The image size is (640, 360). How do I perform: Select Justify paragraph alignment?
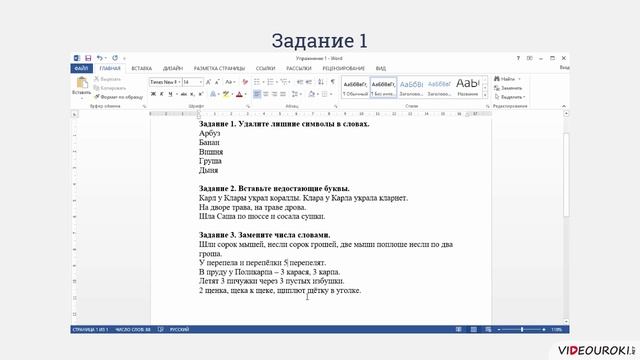[283, 94]
